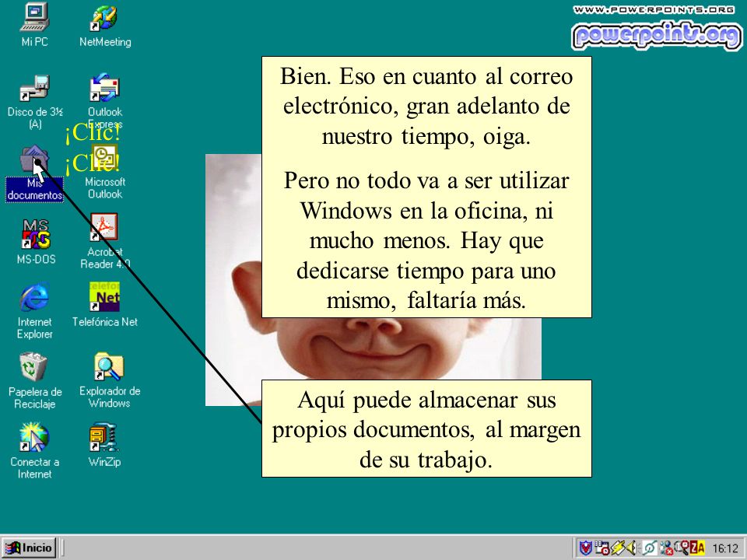Click the task scheduler tray icon
The width and height of the screenshot is (747, 560).
601,548
